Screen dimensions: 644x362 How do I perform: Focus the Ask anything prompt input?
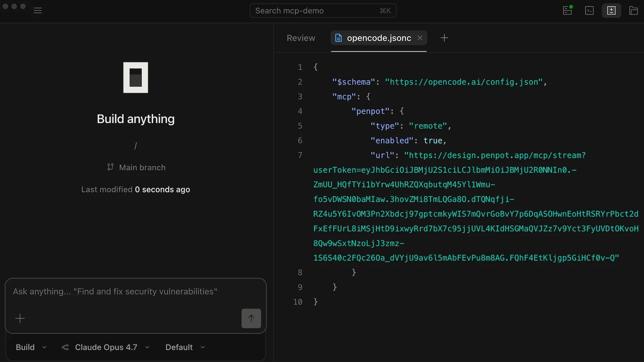click(136, 292)
